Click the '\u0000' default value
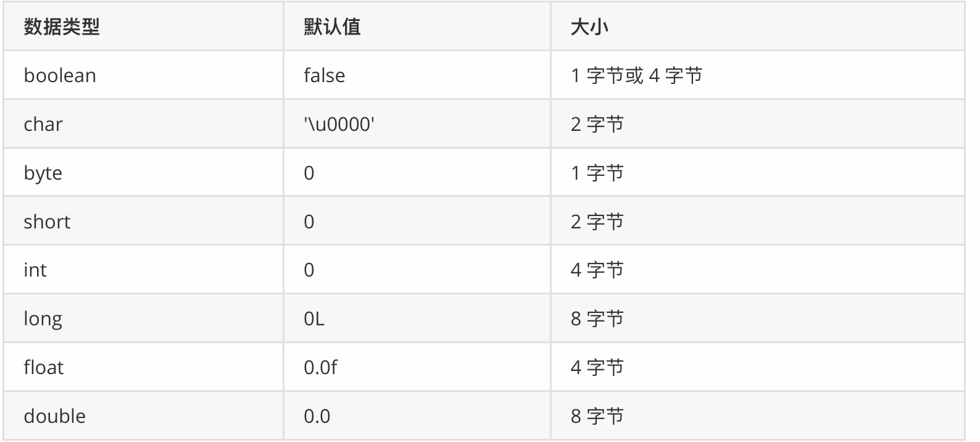Viewport: 980px width, 442px height. coord(339,124)
